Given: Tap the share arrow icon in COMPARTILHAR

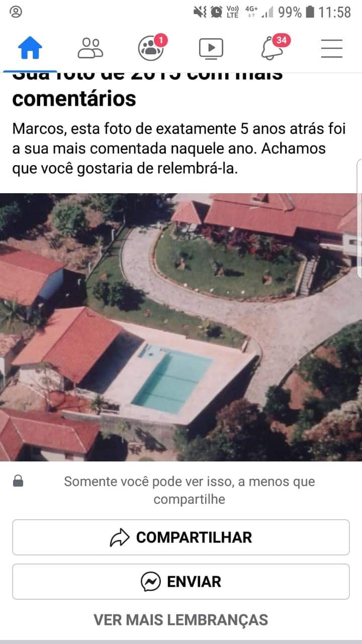Looking at the screenshot, I should tap(120, 537).
